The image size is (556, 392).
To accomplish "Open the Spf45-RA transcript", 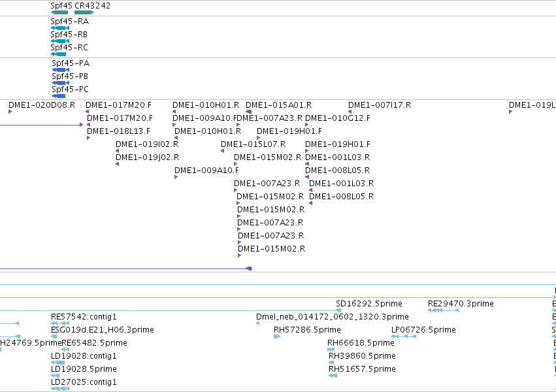I will (x=60, y=28).
